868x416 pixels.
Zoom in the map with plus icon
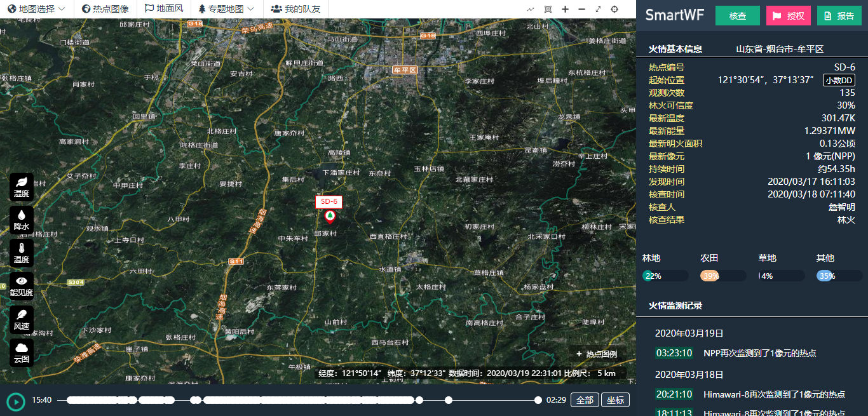(565, 9)
